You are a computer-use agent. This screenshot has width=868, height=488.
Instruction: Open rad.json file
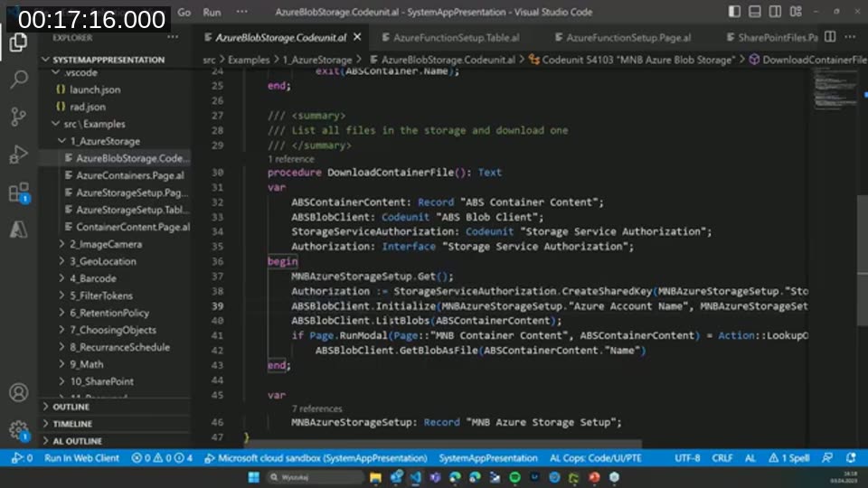(x=88, y=107)
